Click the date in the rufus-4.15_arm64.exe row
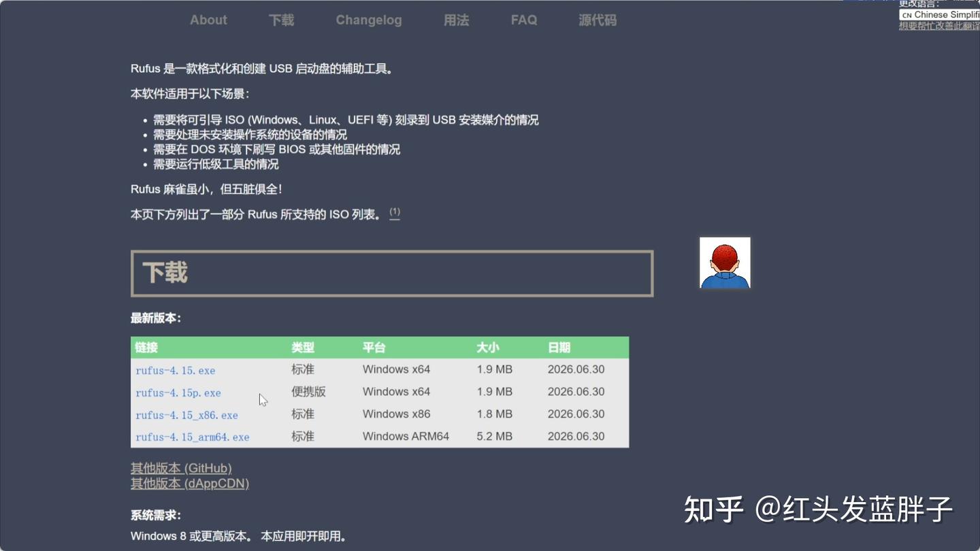Viewport: 980px width, 551px height. (576, 437)
